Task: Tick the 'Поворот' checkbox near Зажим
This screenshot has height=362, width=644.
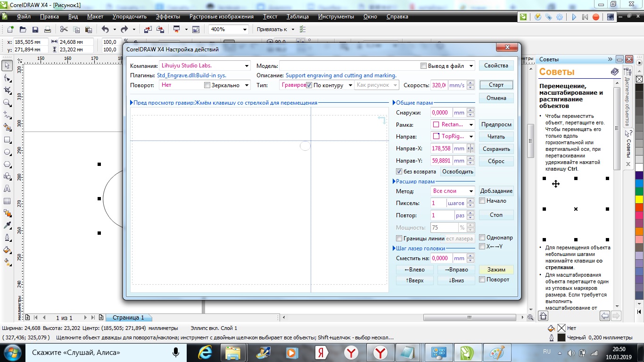Action: [x=482, y=280]
